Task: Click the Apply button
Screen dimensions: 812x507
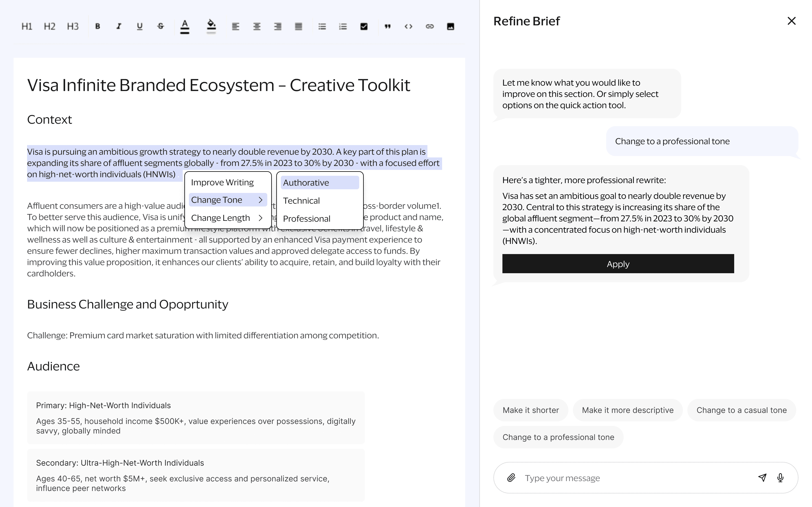Action: tap(618, 264)
